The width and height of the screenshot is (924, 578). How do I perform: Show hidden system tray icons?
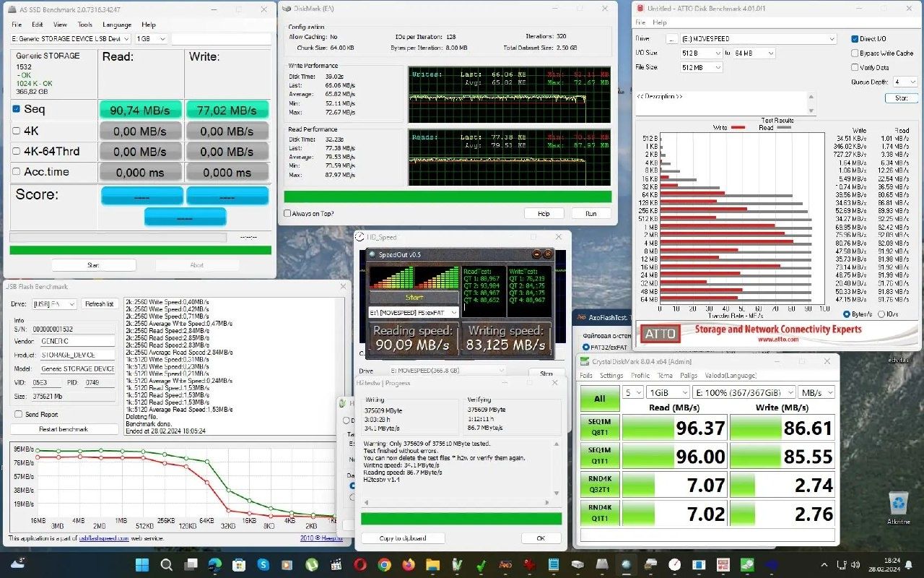(x=825, y=564)
